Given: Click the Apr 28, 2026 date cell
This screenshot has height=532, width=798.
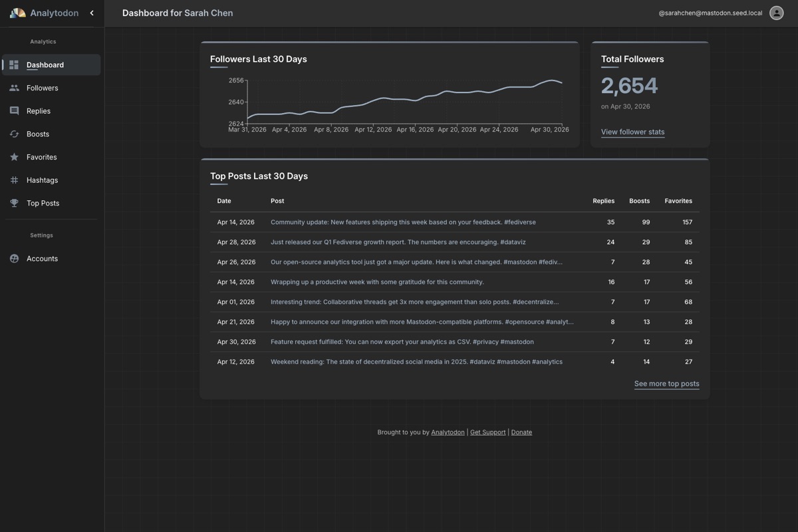Looking at the screenshot, I should pos(236,242).
